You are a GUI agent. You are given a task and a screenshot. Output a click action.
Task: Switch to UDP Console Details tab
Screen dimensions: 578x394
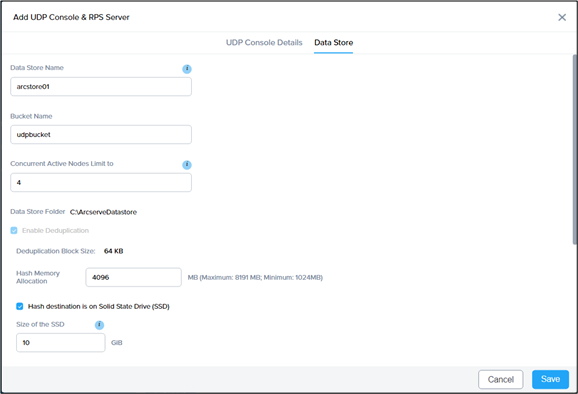[264, 43]
